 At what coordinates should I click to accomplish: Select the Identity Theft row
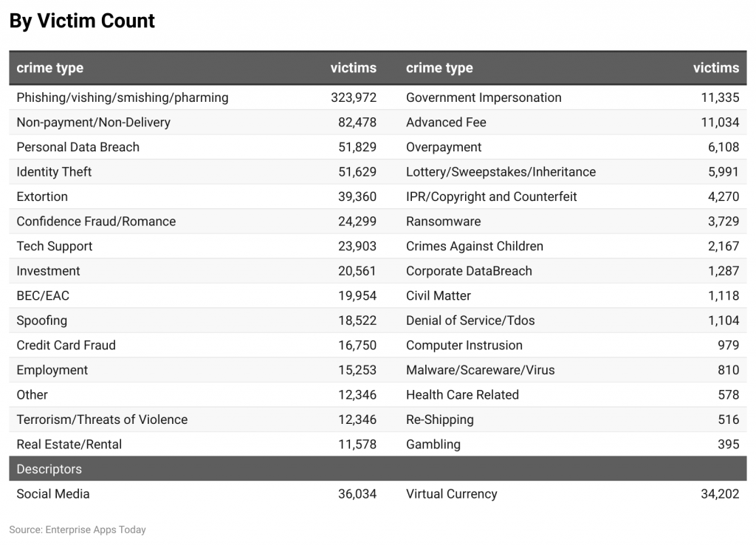[x=54, y=171]
